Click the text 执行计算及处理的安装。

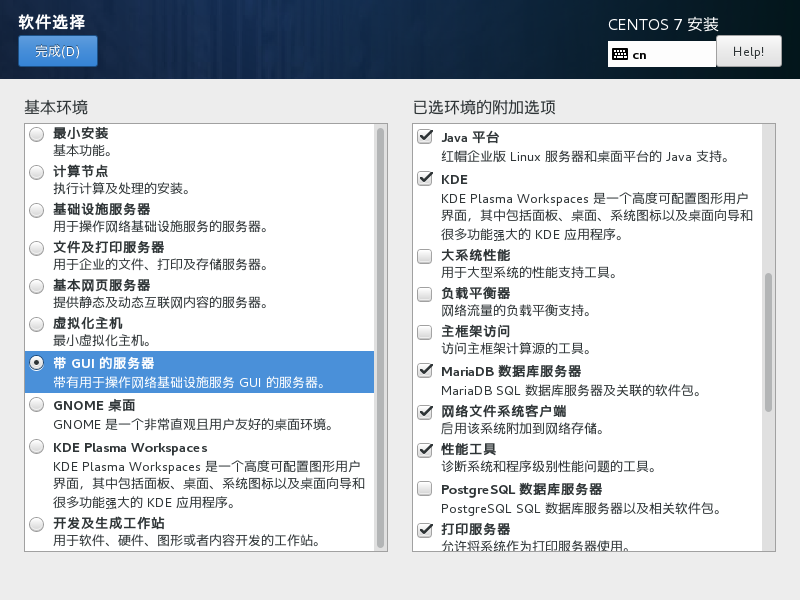pyautogui.click(x=121, y=189)
